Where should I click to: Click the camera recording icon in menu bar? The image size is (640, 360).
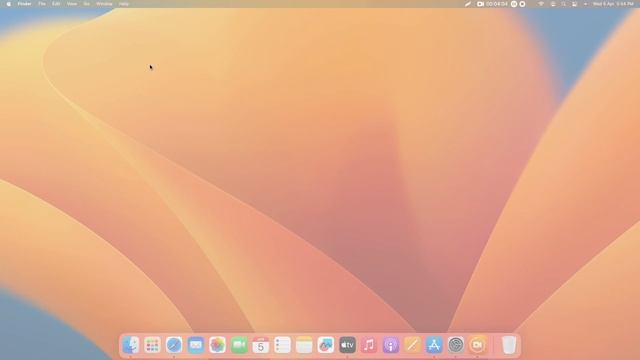click(x=480, y=4)
